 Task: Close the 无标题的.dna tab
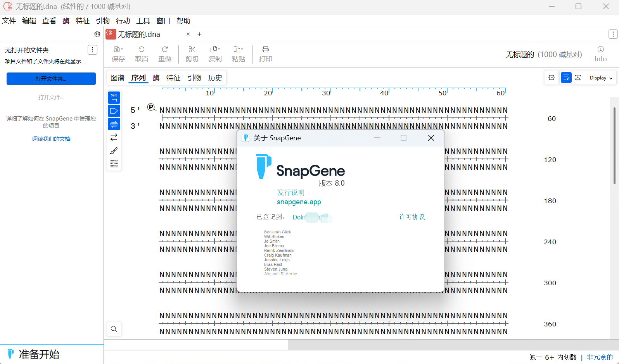coord(188,34)
